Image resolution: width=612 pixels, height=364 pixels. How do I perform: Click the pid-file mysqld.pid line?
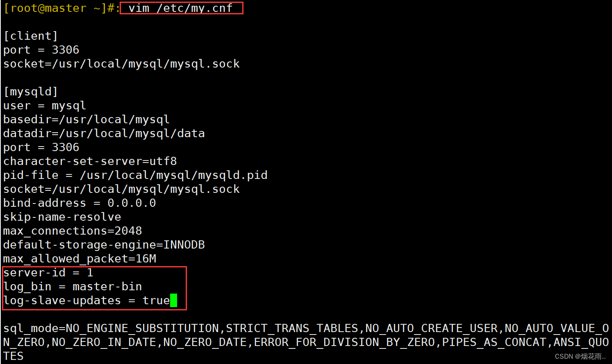tap(135, 175)
